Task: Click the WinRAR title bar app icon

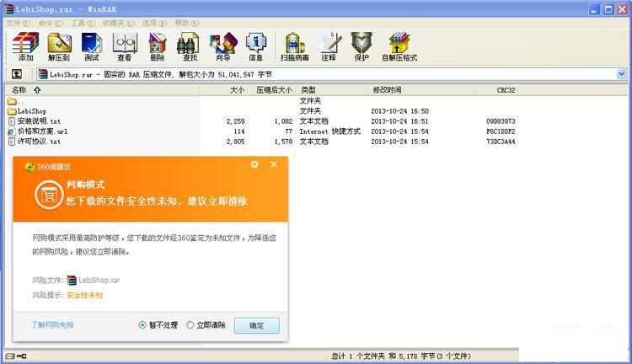Action: [x=8, y=9]
